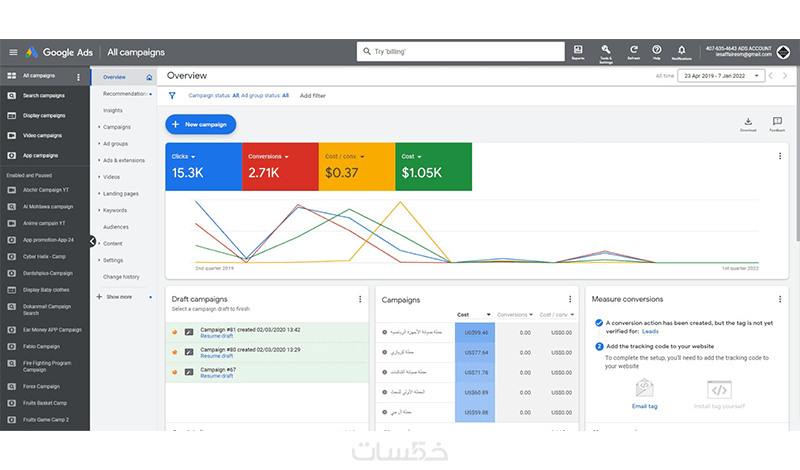Image resolution: width=800 pixels, height=470 pixels.
Task: Click the Download icon above chart
Action: click(748, 124)
